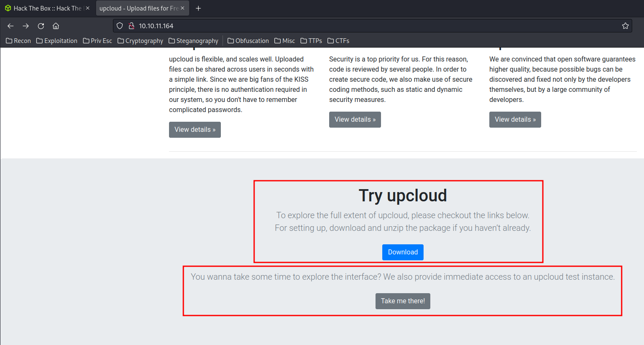Click the Try upcloud heading
The image size is (644, 345).
[403, 195]
